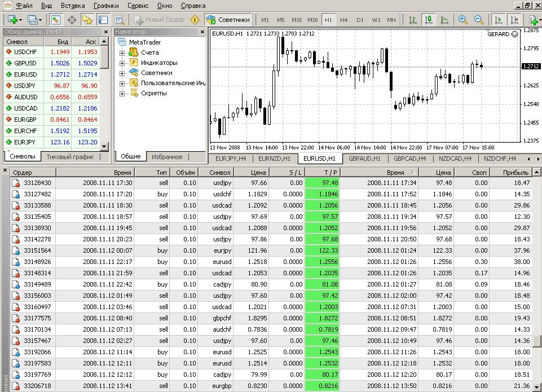Toggle chart auto scroll icon
The image size is (542, 392).
(x=499, y=20)
